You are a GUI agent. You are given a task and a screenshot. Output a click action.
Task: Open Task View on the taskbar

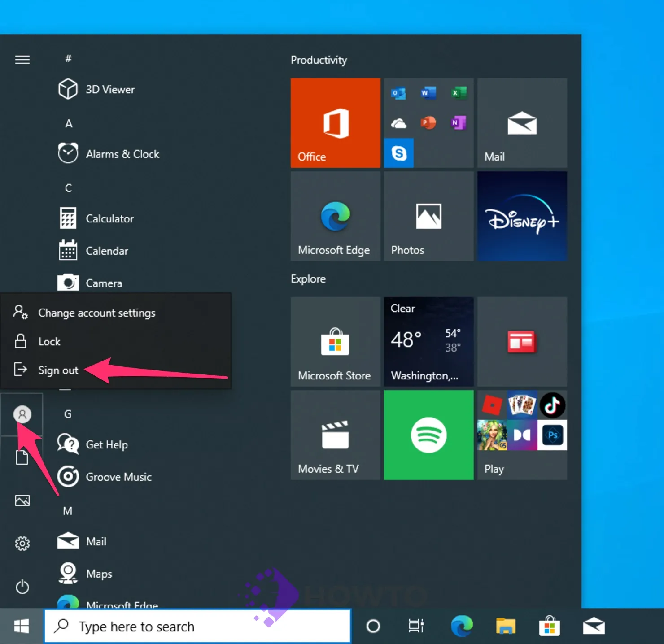click(x=416, y=626)
